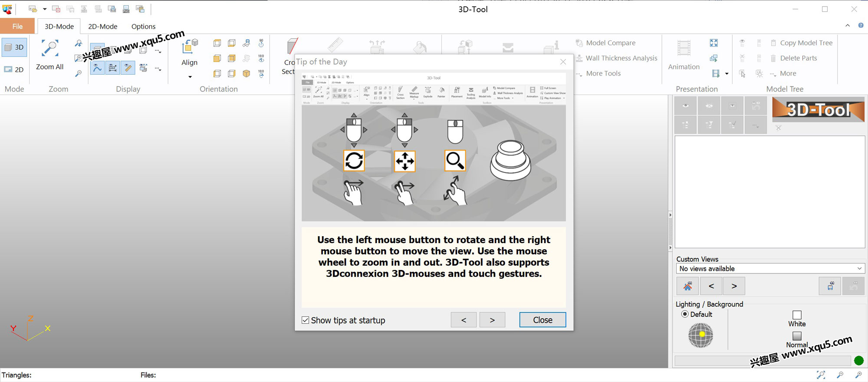Expand the play animation dropdown arrow
868x382 pixels.
[727, 73]
